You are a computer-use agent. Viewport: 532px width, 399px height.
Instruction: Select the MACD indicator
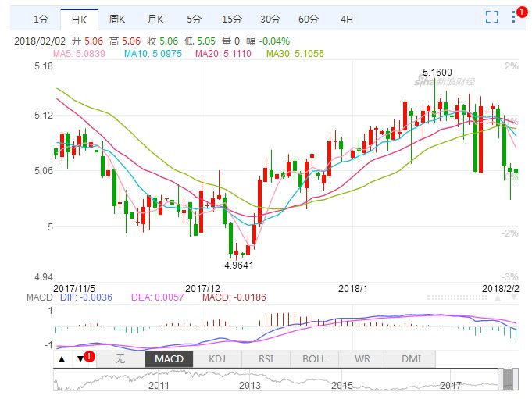tap(168, 359)
